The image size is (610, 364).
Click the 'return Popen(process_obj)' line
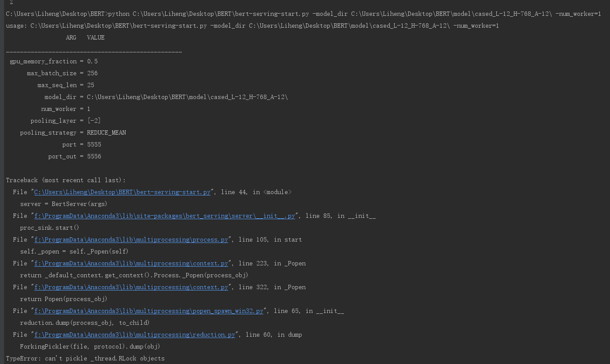[64, 299]
